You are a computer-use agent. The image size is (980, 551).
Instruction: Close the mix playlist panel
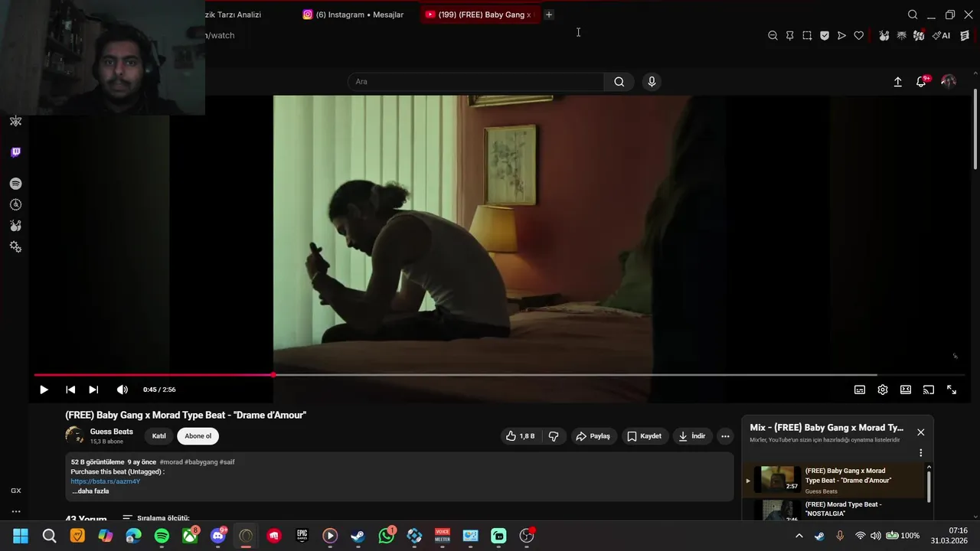pos(921,432)
